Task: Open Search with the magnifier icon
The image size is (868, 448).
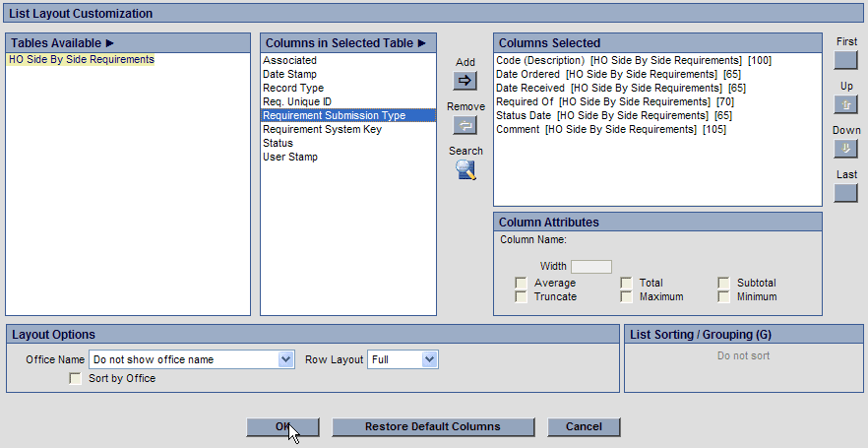Action: (465, 169)
